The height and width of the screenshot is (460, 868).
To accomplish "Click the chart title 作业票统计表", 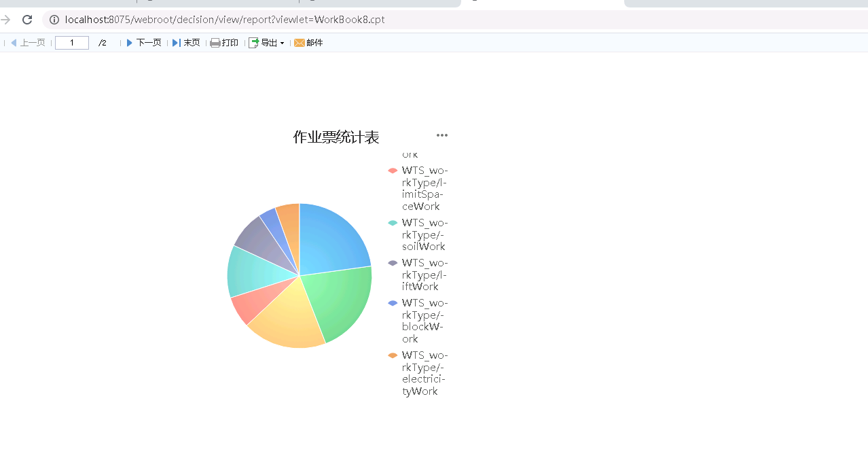I will [x=336, y=137].
